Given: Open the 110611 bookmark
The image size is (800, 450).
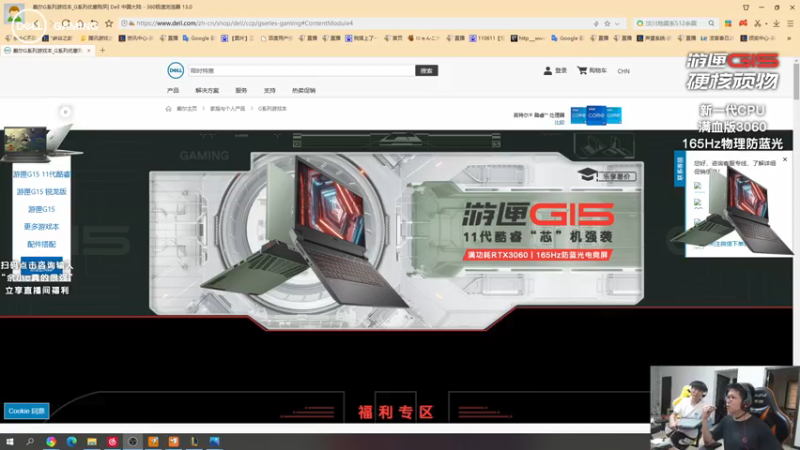Looking at the screenshot, I should coord(487,38).
